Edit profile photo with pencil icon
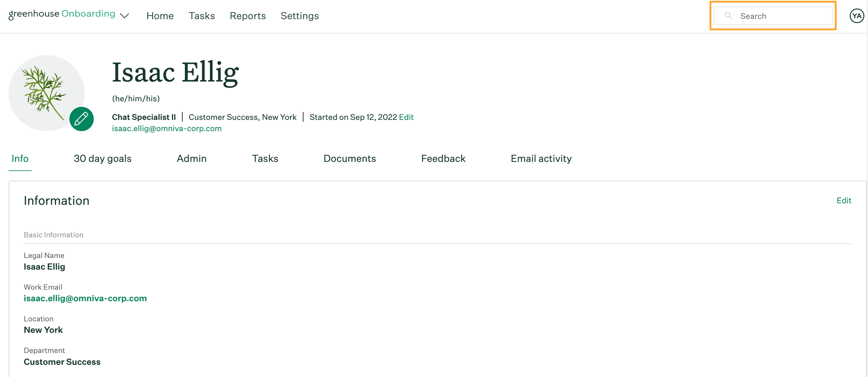868x377 pixels. pos(81,119)
